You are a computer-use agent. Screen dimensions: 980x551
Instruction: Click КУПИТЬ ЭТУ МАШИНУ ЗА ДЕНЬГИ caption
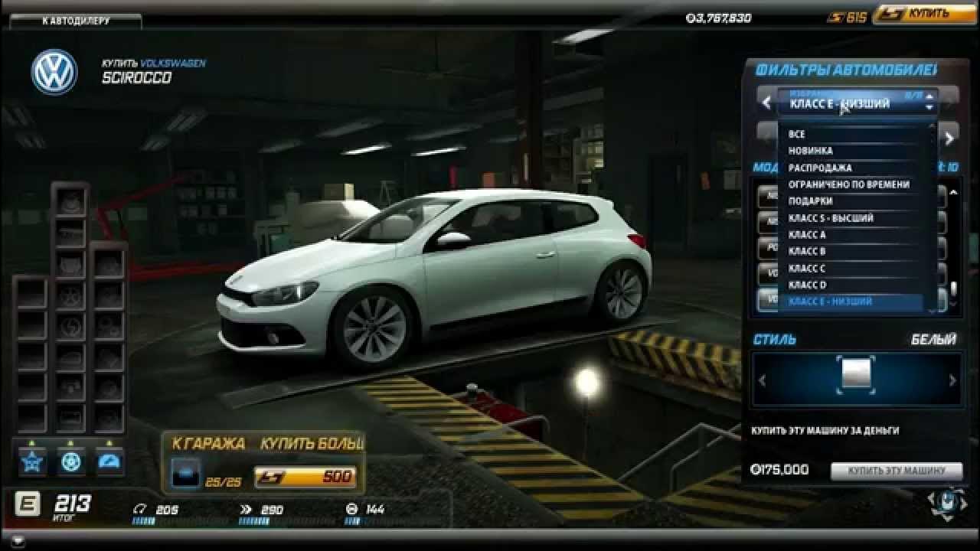825,431
